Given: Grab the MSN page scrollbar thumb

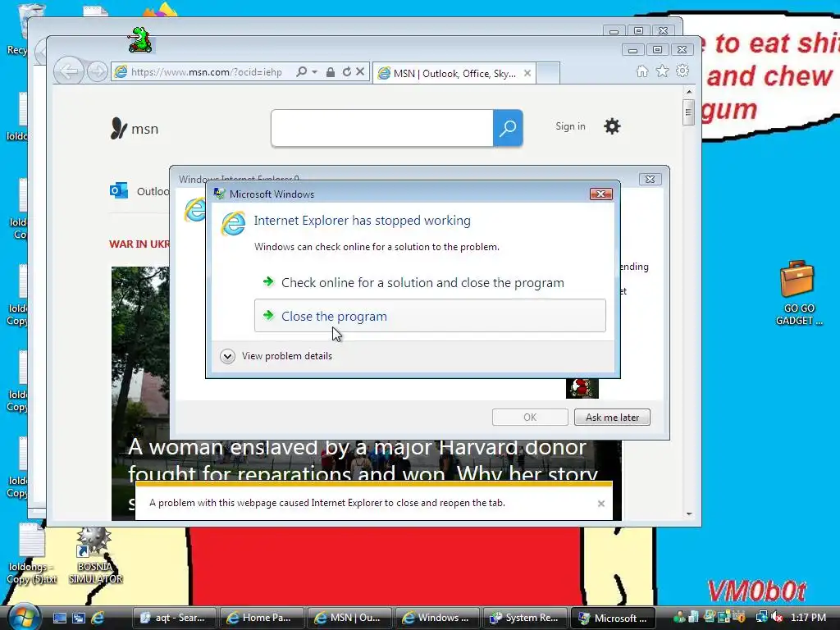Looking at the screenshot, I should coord(689,112).
